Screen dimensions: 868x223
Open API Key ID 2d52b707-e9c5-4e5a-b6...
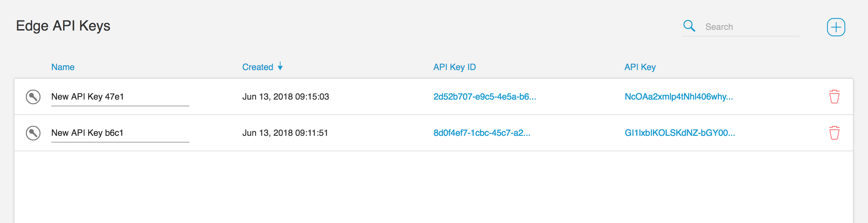[484, 97]
